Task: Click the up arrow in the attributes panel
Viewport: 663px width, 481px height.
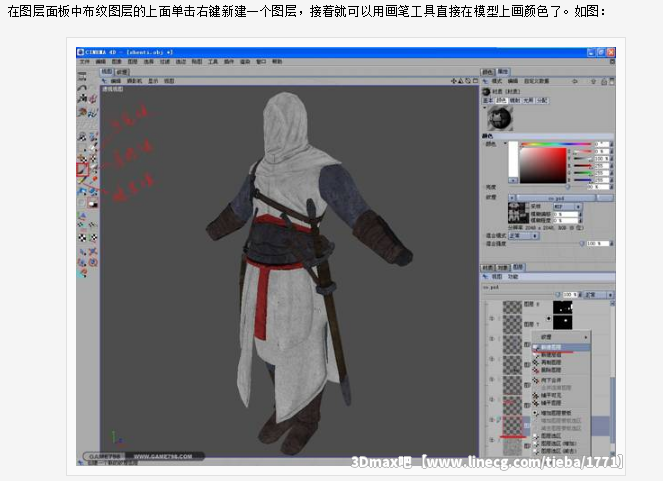Action: pos(594,81)
